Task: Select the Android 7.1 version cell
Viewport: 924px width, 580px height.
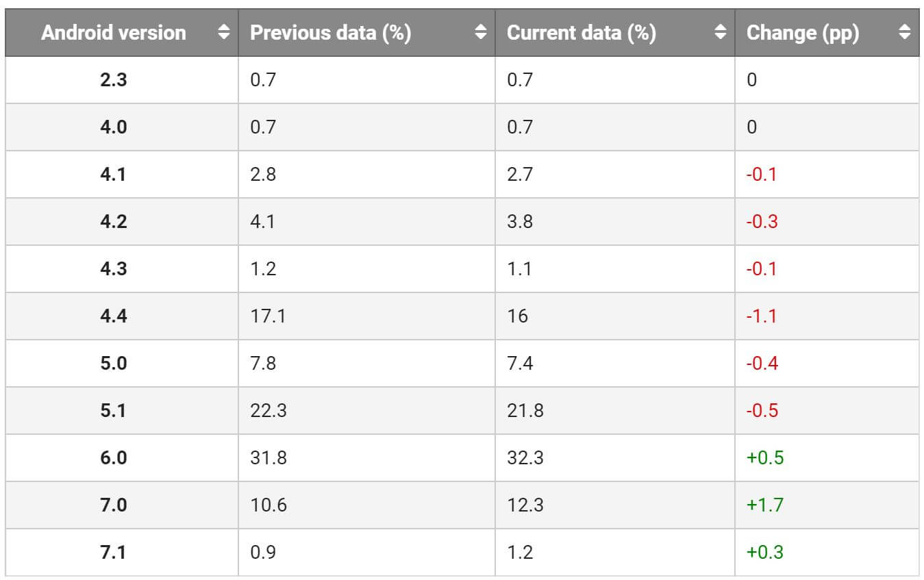Action: [114, 552]
